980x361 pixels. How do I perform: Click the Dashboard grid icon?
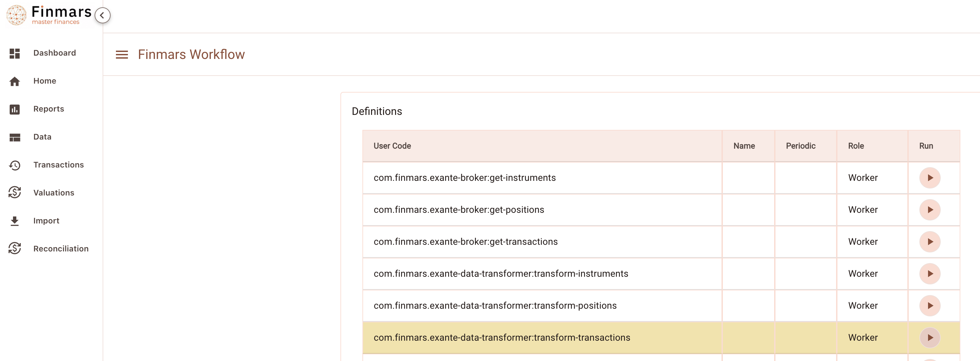coord(15,53)
